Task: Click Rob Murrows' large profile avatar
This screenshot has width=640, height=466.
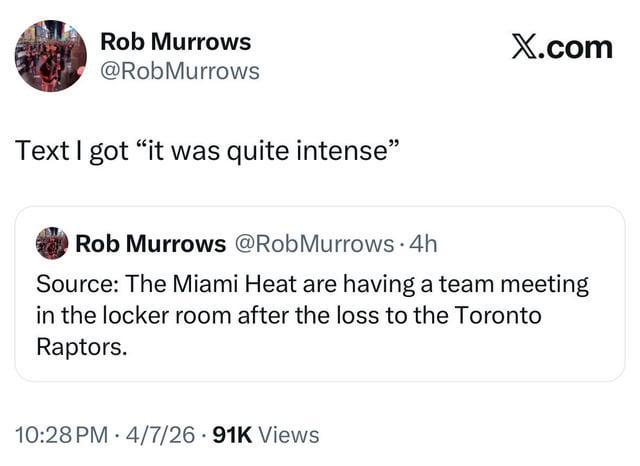Action: (50, 55)
